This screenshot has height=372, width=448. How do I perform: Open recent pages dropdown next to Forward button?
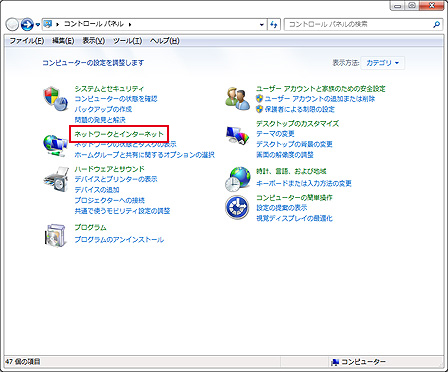point(37,25)
